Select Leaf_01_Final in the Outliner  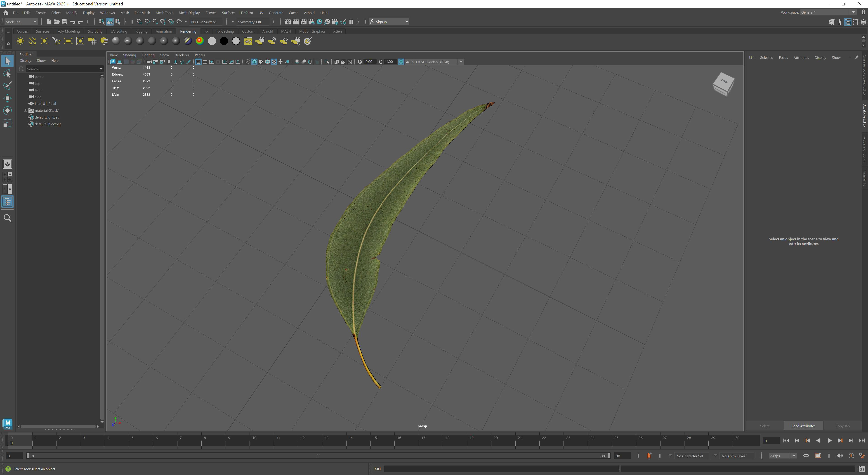point(45,104)
